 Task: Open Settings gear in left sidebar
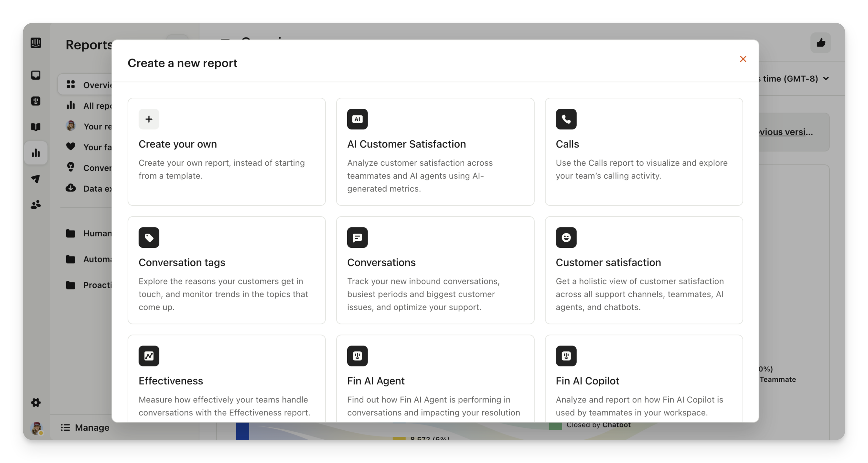tap(36, 402)
